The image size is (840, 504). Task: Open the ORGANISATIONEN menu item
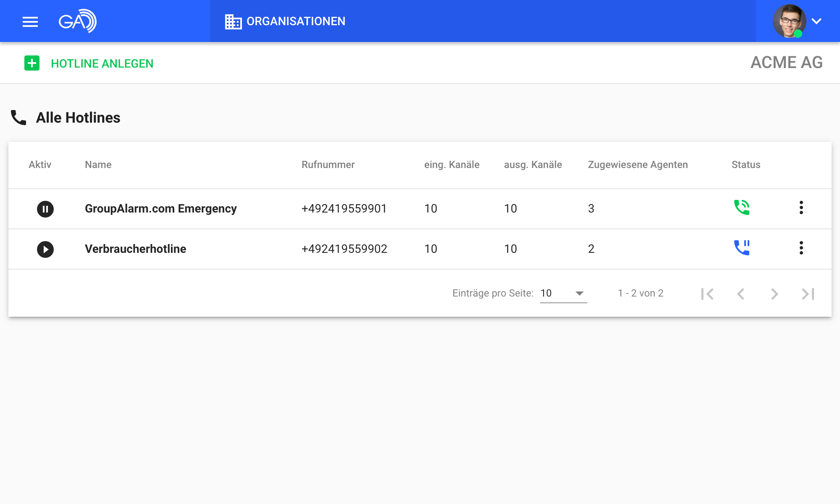click(296, 21)
